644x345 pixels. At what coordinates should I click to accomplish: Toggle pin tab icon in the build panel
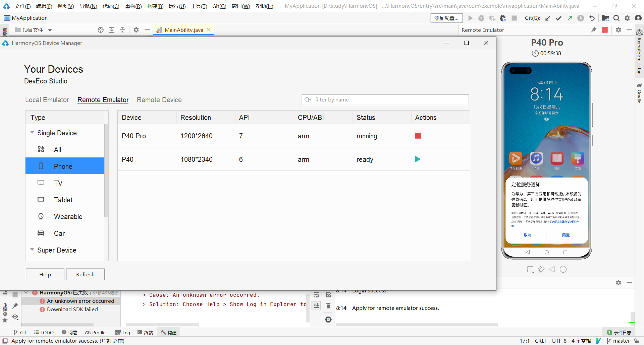pyautogui.click(x=15, y=305)
